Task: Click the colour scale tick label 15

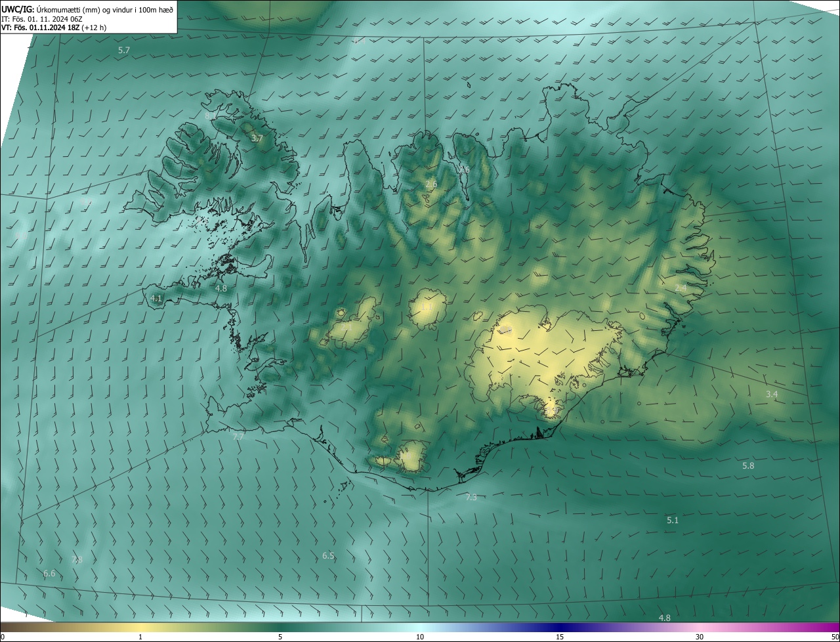Action: 560,637
